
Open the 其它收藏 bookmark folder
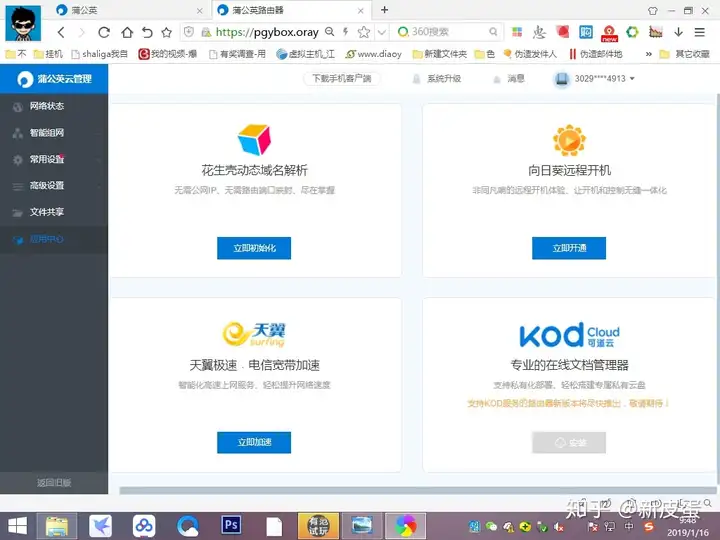(685, 54)
